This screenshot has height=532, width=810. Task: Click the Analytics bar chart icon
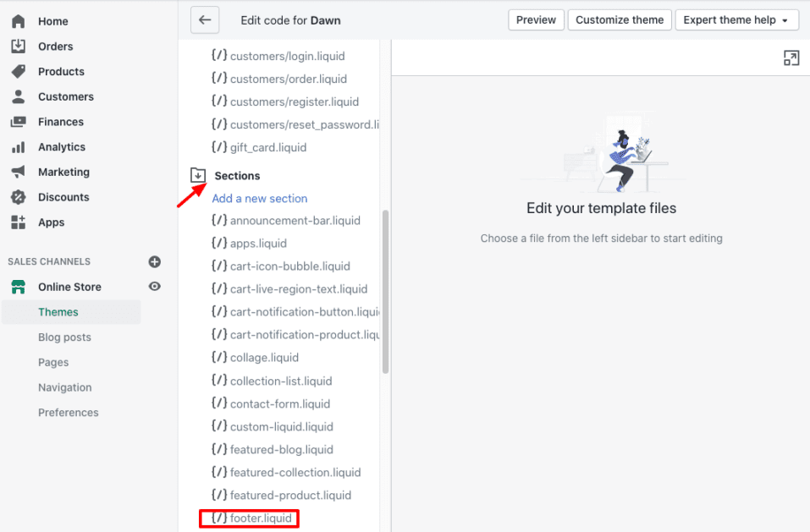pos(18,147)
